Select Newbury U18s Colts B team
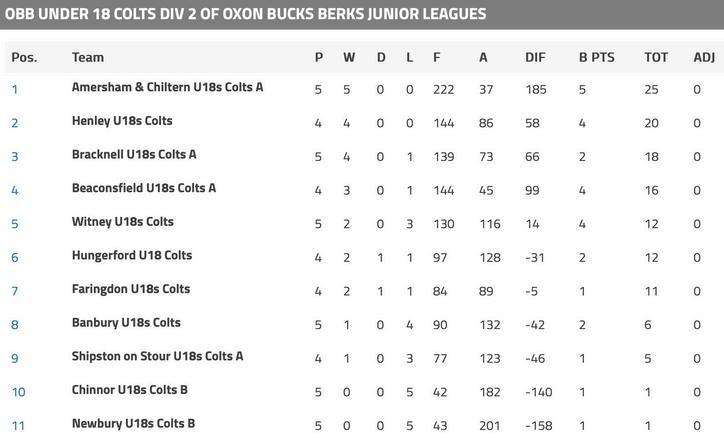The image size is (724, 438). click(x=133, y=424)
